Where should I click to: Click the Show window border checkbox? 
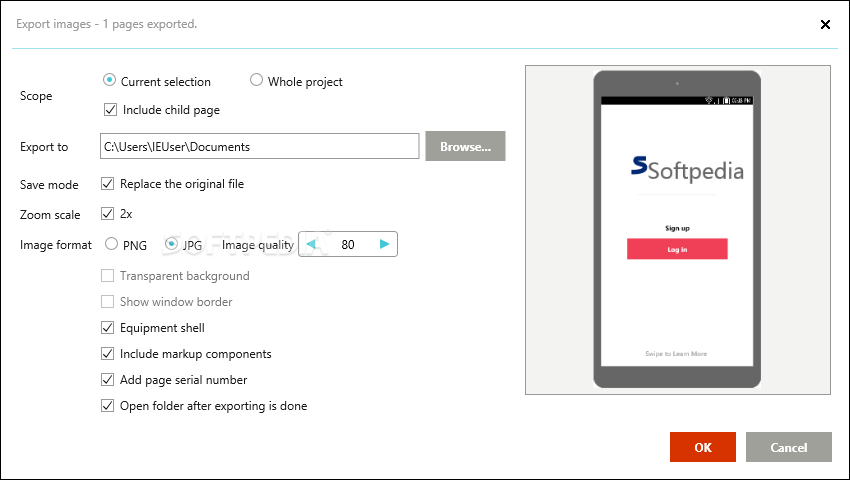(x=107, y=302)
